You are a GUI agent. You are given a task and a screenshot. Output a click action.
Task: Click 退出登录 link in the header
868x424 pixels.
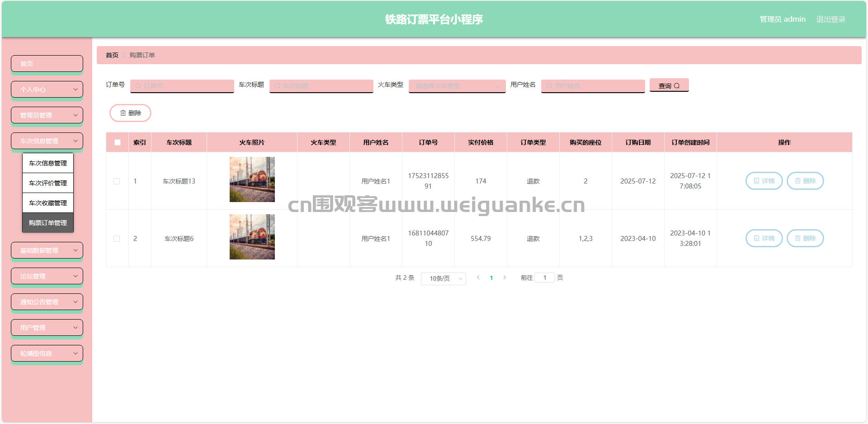pos(830,19)
